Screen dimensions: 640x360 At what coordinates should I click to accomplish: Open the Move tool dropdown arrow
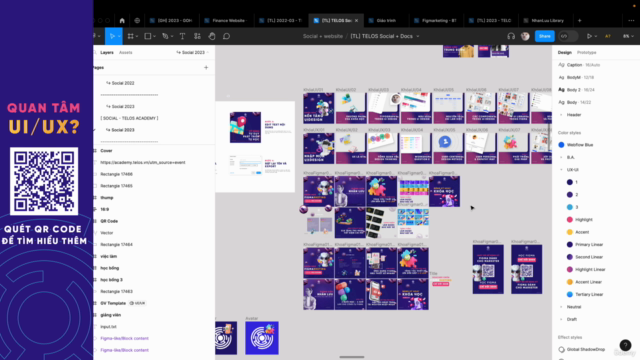[x=119, y=36]
